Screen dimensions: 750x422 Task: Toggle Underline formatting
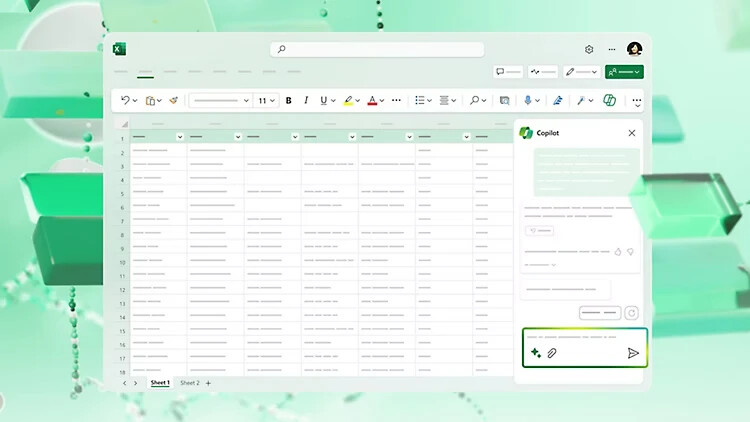323,100
